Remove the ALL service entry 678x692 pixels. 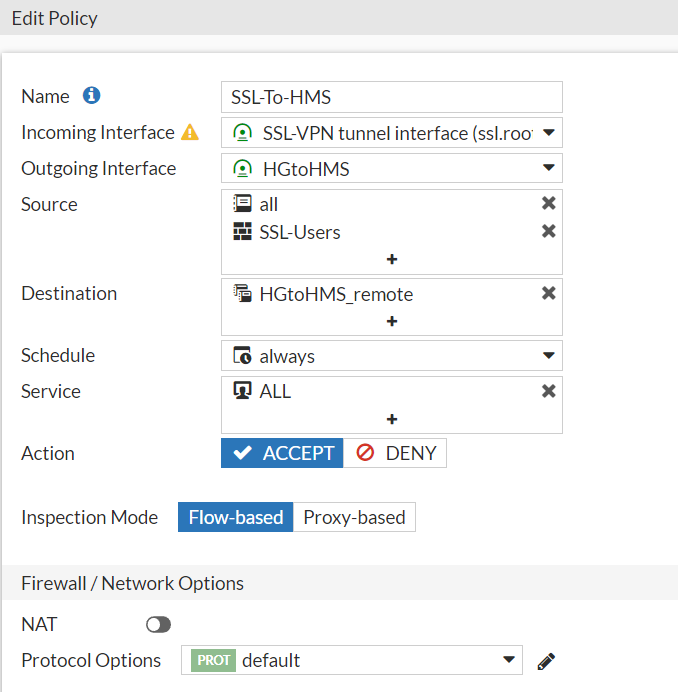pos(548,391)
